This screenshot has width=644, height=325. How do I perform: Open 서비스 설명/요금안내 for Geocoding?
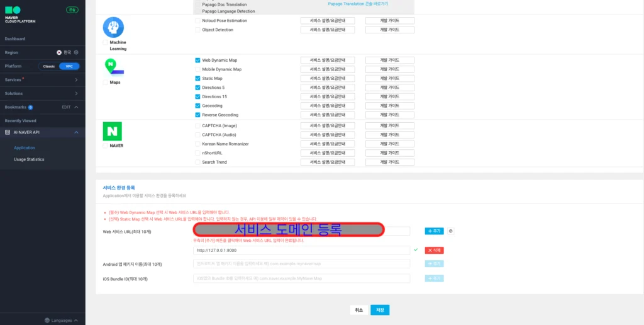327,106
